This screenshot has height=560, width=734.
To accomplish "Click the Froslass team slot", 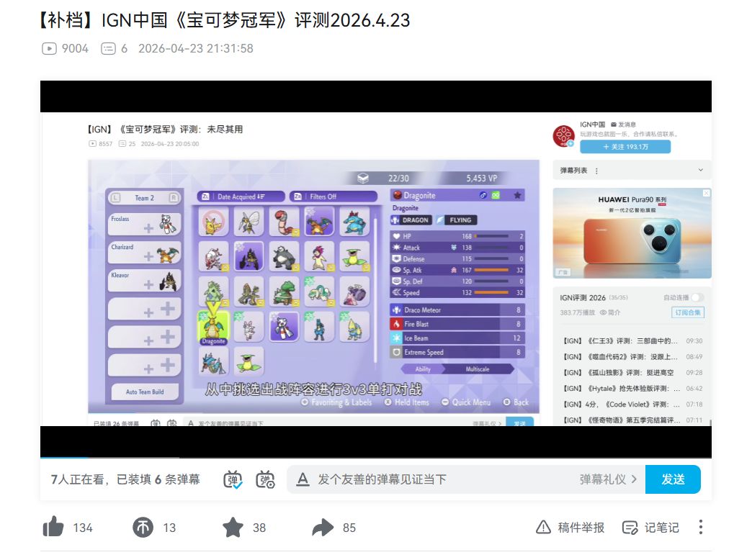I will tap(144, 224).
